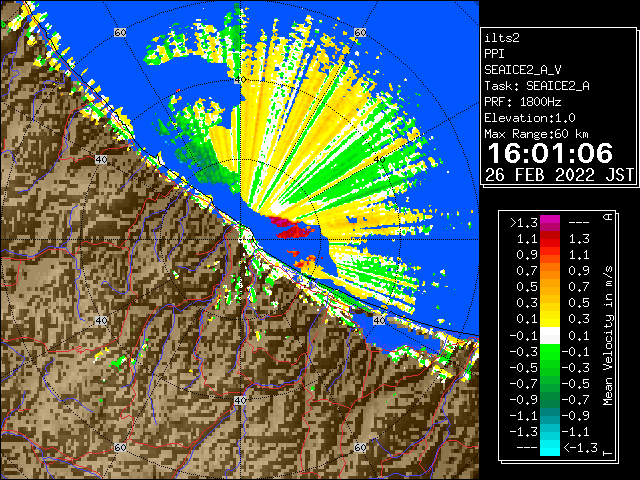
Task: Click the 'PPI' scan type label
Action: 494,54
